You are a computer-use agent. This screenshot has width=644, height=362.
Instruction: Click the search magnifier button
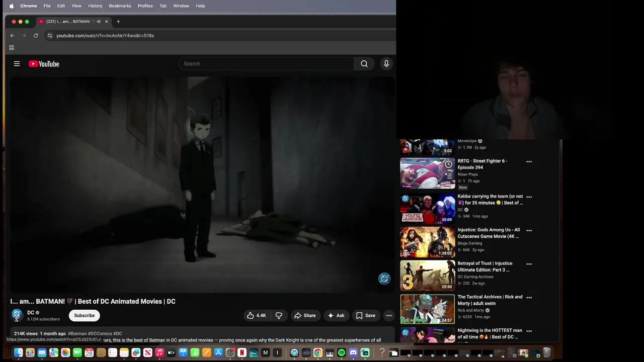click(364, 64)
